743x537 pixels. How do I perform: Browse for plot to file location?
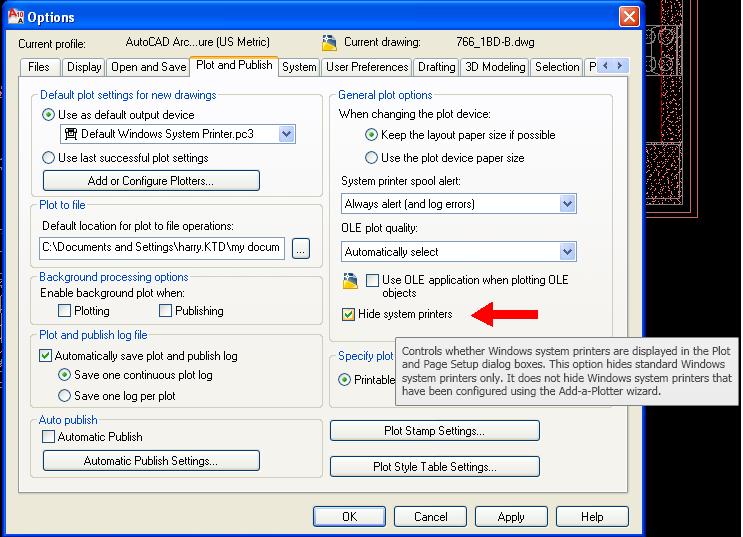[301, 248]
